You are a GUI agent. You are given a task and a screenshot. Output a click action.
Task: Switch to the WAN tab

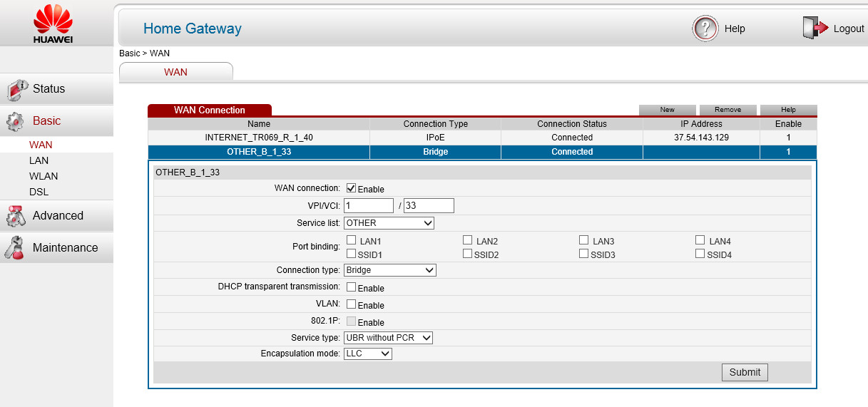175,71
